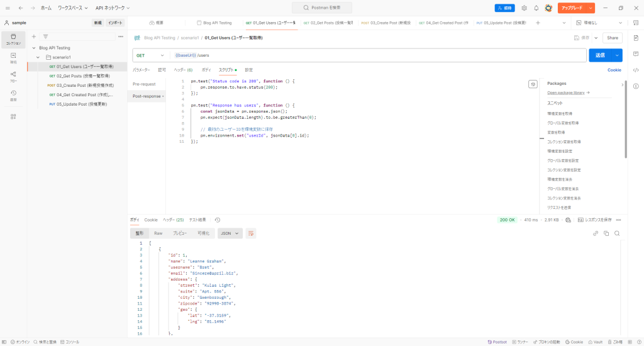Collapse the scenario1 folder
This screenshot has height=346, width=644.
(x=38, y=57)
